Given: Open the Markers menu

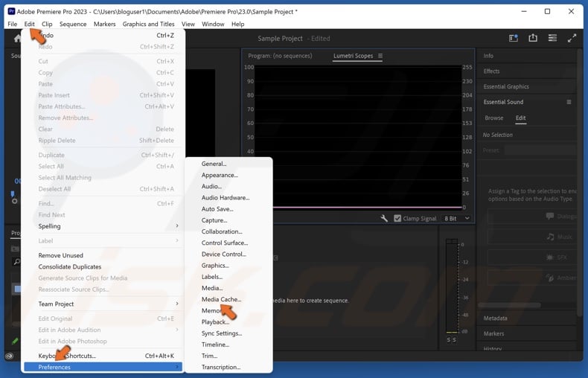Looking at the screenshot, I should click(x=105, y=24).
